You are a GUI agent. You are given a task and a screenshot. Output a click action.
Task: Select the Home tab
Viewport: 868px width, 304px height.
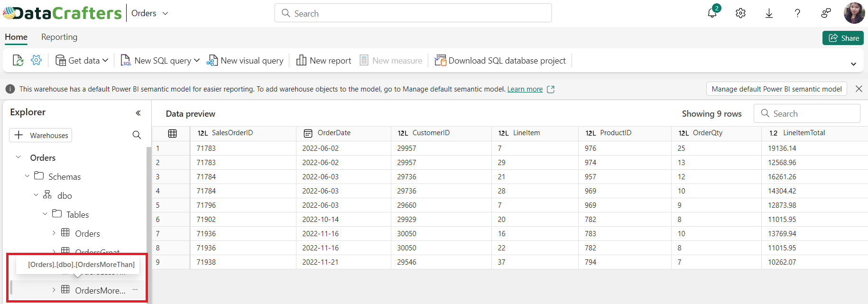(x=16, y=37)
